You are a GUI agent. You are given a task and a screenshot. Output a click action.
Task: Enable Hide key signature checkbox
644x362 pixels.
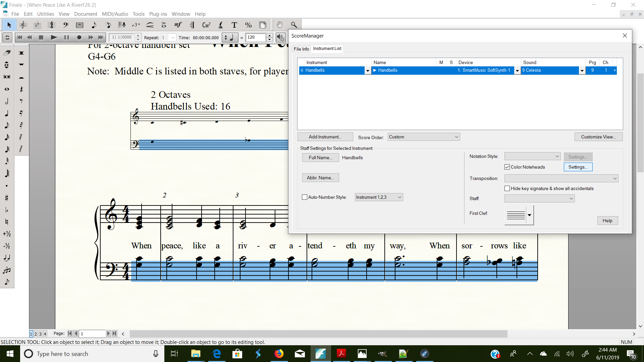507,188
